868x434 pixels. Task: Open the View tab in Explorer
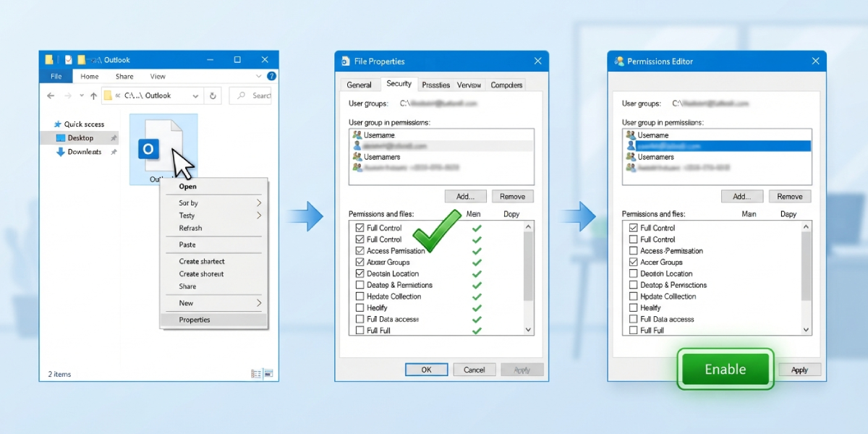tap(158, 76)
